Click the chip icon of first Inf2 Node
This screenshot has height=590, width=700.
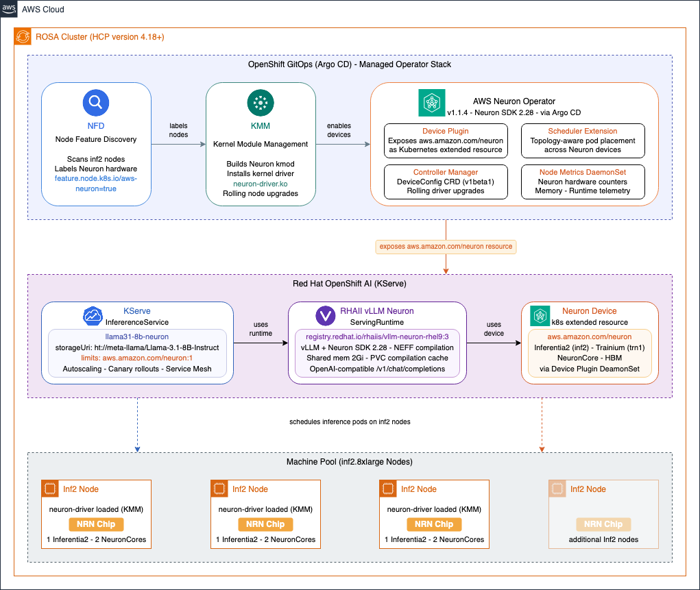click(x=50, y=489)
